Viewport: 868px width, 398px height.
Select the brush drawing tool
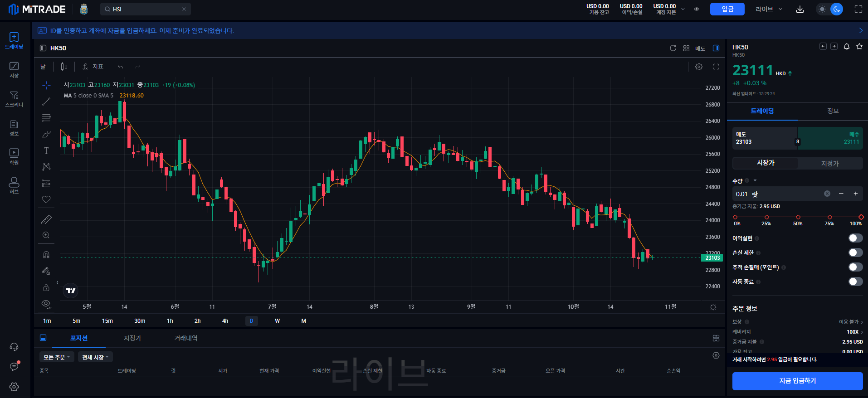(46, 134)
